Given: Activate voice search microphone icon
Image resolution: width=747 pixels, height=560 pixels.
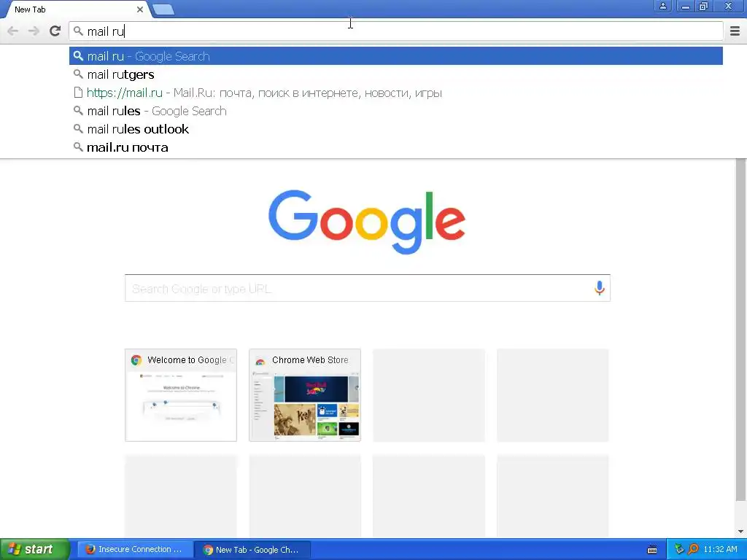Looking at the screenshot, I should click(x=600, y=287).
